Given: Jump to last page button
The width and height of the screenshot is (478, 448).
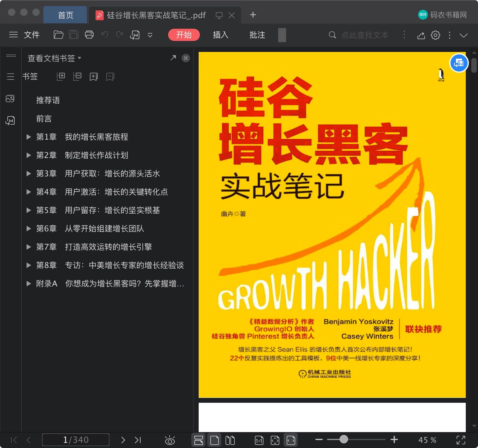Looking at the screenshot, I should [x=138, y=440].
